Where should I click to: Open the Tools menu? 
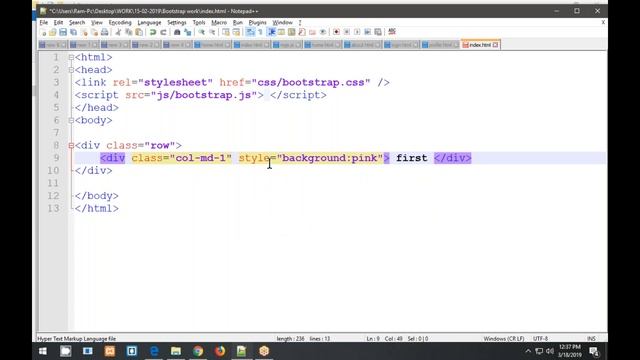coord(199,22)
